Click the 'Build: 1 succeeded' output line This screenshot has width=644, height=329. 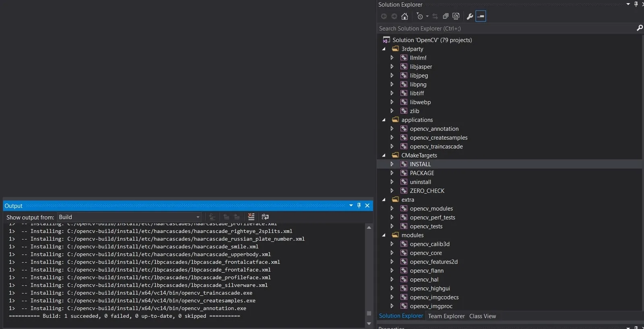click(x=124, y=316)
